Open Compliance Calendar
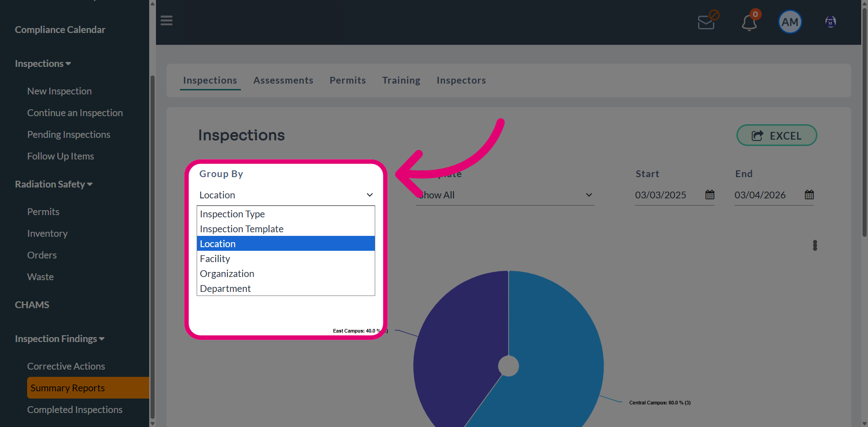 (60, 30)
